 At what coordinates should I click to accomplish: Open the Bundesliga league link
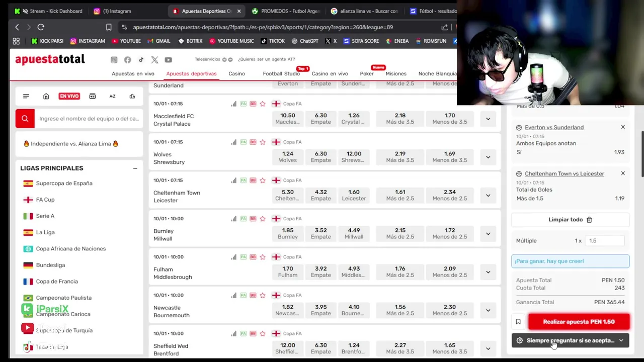(50, 265)
